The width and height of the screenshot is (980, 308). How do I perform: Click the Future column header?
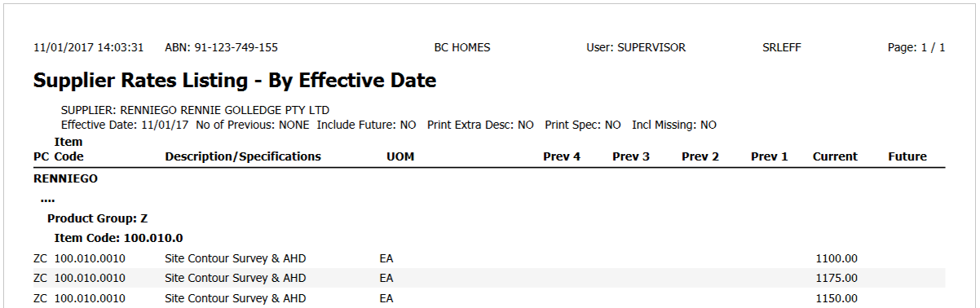(907, 156)
